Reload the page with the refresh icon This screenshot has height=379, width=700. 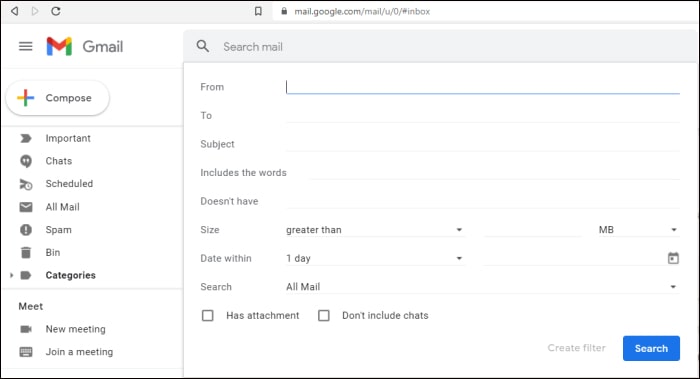56,11
